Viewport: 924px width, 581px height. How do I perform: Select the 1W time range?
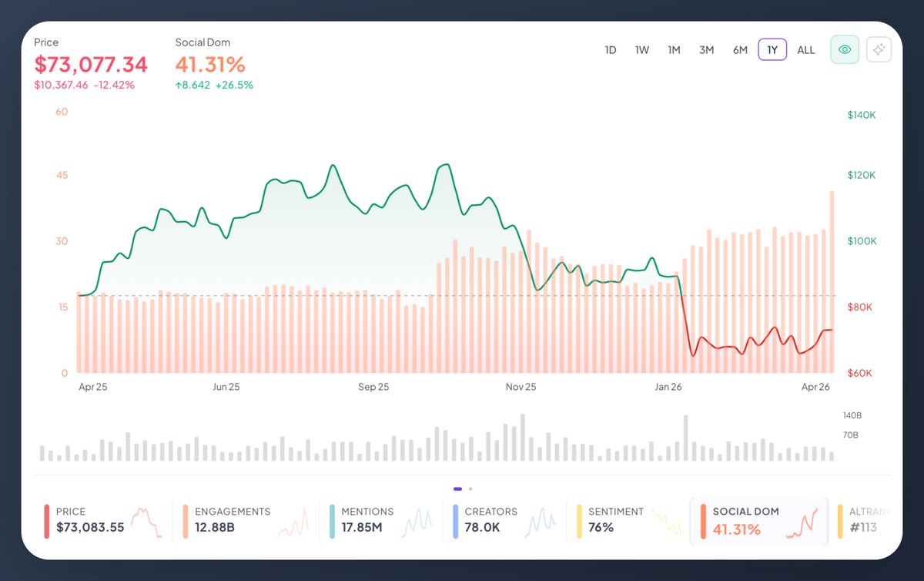point(642,50)
